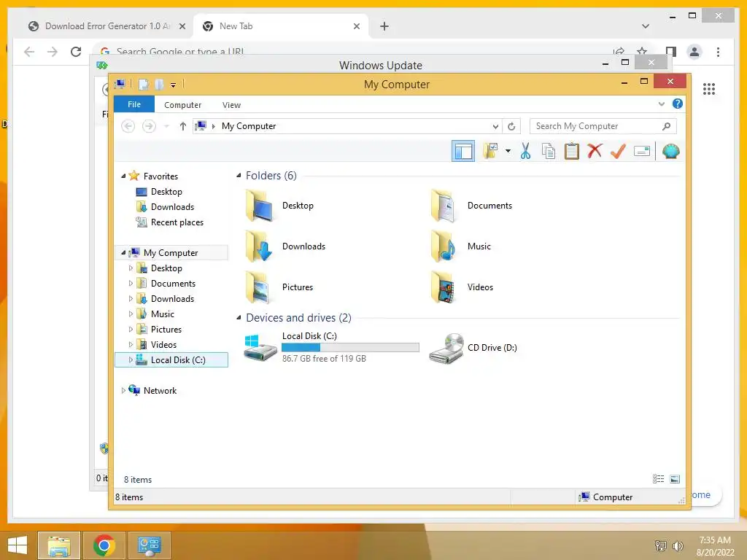This screenshot has height=560, width=747.
Task: Click Local Disk (C:) capacity bar
Action: coord(350,347)
